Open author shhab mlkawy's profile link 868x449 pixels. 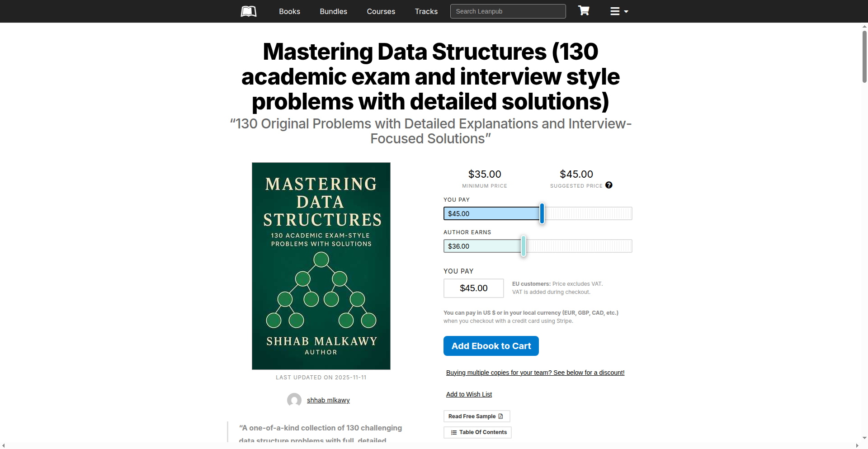click(x=328, y=400)
